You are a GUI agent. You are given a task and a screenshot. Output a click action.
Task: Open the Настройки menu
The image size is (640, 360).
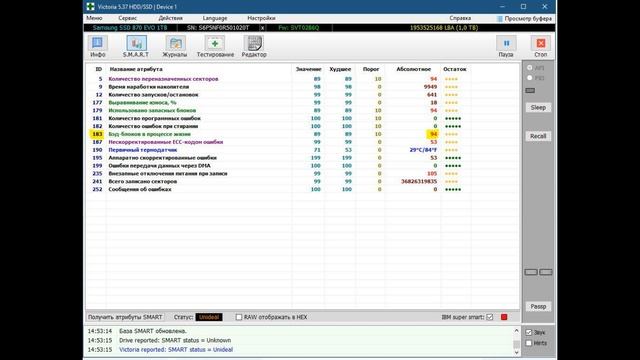[x=261, y=18]
